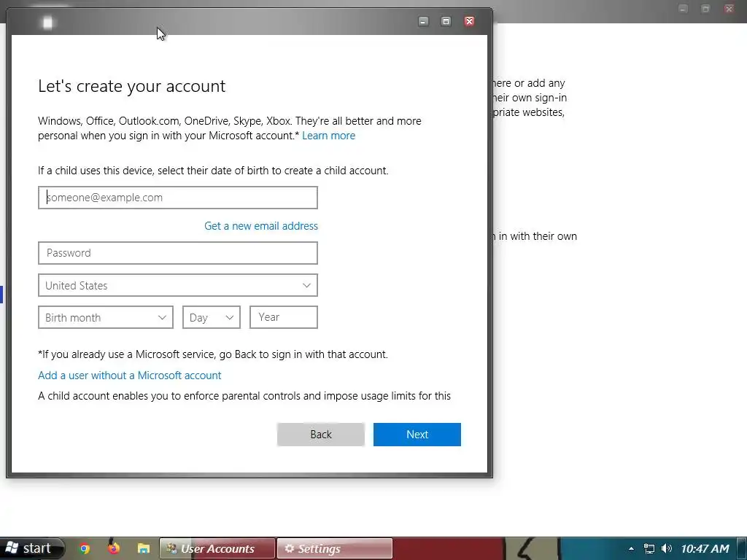The height and width of the screenshot is (560, 747).
Task: Click the 10:47 AM clock
Action: (705, 548)
